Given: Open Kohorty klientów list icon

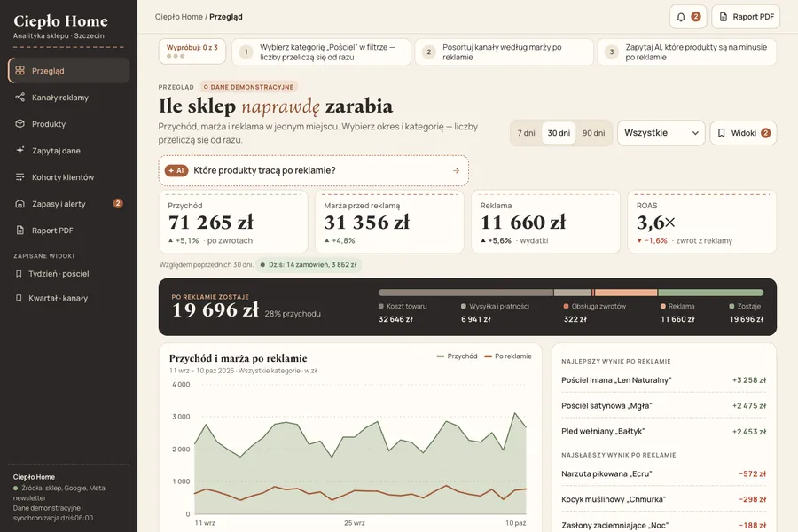Looking at the screenshot, I should point(20,177).
